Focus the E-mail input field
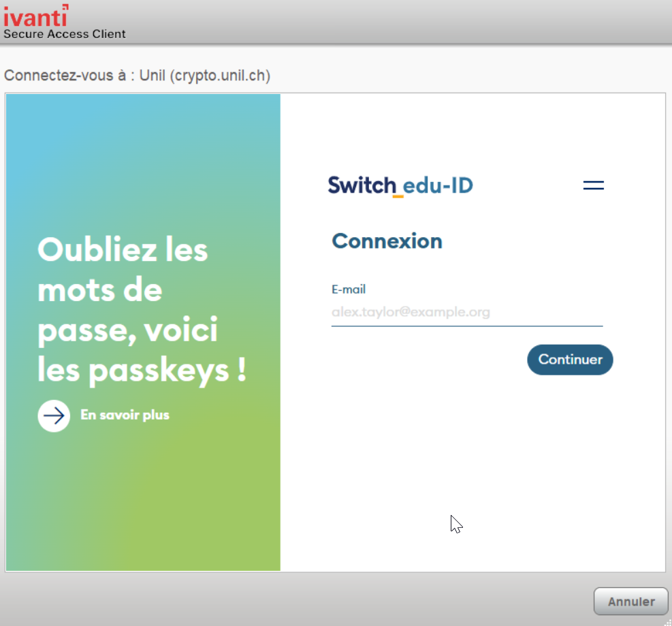Image resolution: width=672 pixels, height=626 pixels. click(x=466, y=313)
